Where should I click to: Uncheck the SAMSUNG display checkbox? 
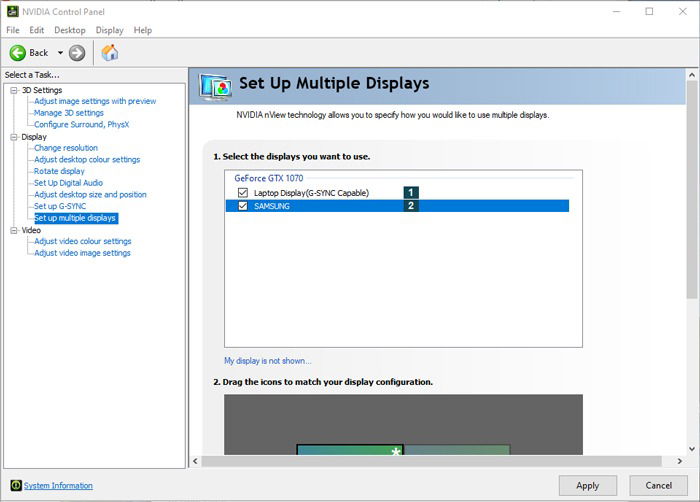pos(243,205)
